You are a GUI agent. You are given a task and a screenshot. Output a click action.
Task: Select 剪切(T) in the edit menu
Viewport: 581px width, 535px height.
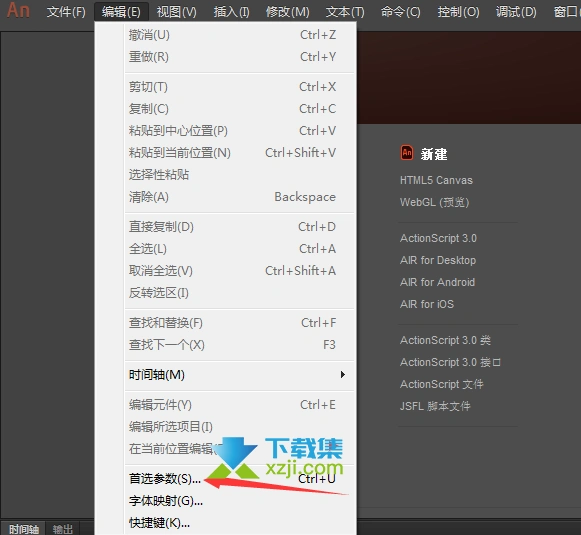tap(239, 87)
